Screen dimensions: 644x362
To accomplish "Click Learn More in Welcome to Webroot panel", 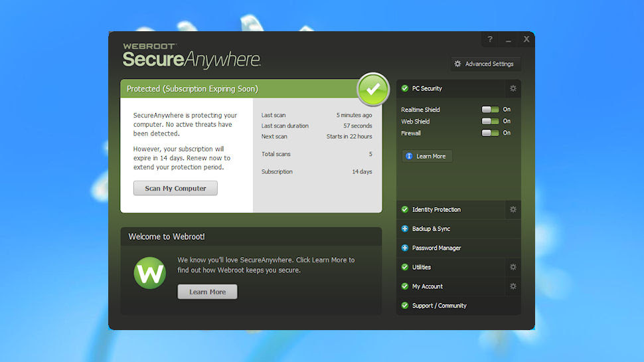I will [207, 292].
